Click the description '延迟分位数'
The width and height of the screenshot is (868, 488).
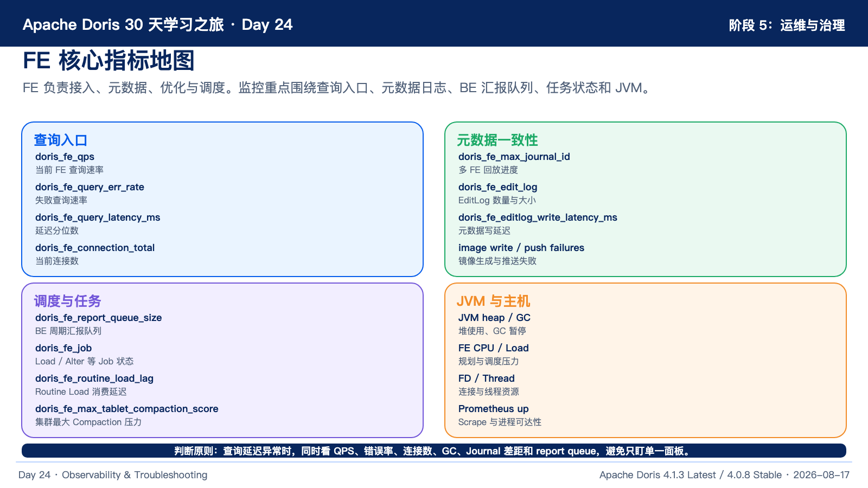point(57,231)
